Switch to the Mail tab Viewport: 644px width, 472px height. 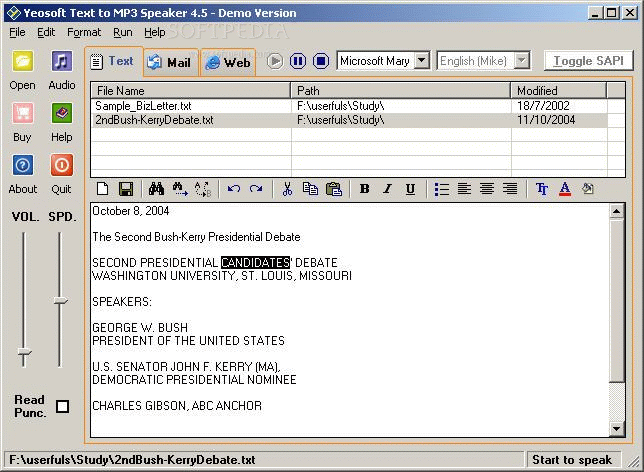tap(171, 62)
